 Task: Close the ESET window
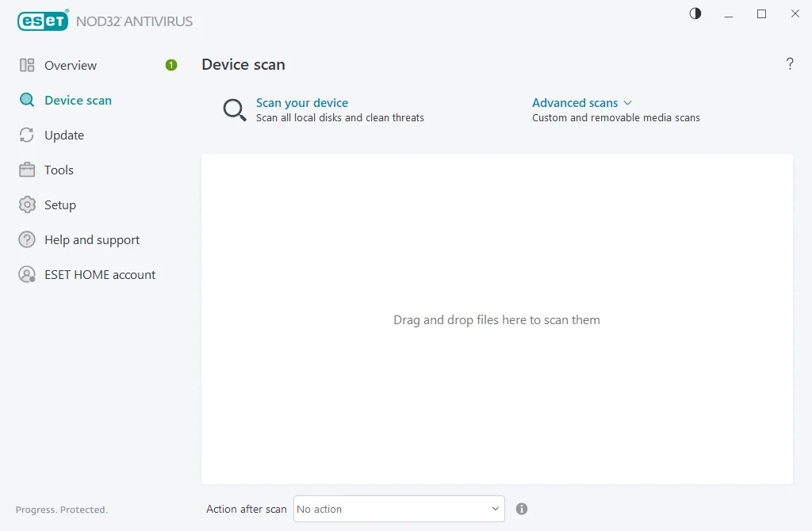tap(795, 14)
